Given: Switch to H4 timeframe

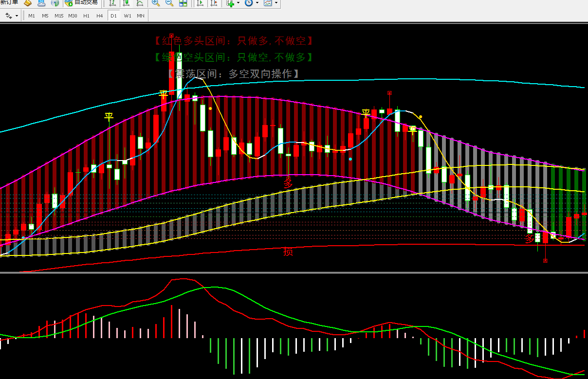Looking at the screenshot, I should 100,16.
